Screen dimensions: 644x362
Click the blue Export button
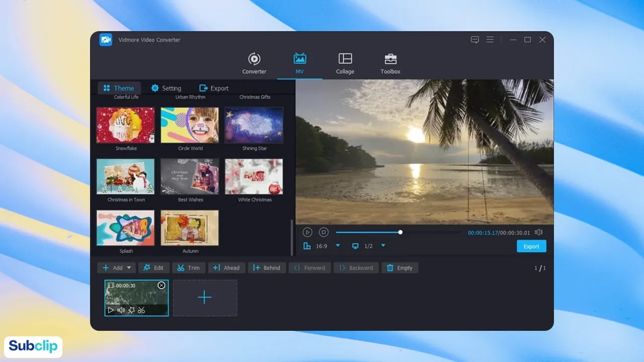click(531, 246)
